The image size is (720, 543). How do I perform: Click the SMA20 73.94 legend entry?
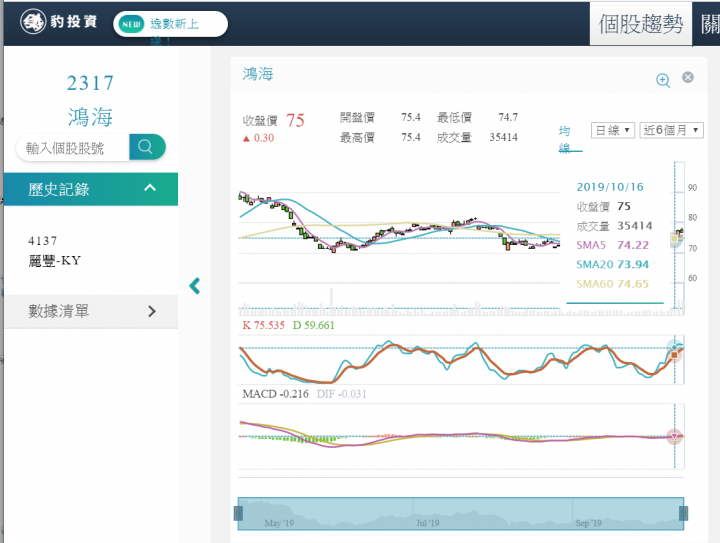(x=613, y=264)
